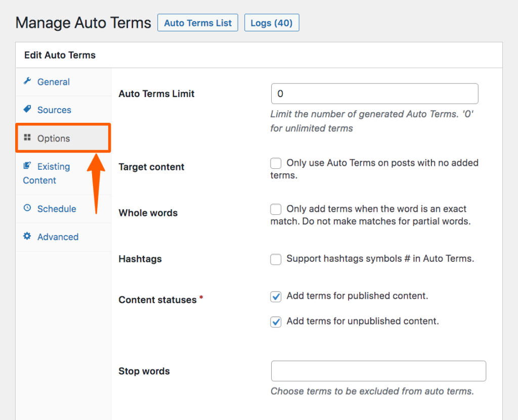
Task: Open the Auto Terms List button
Action: pos(198,23)
